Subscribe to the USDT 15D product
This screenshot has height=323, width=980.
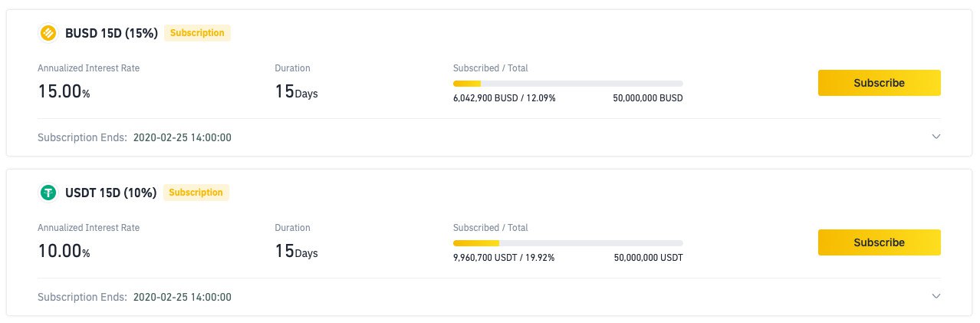pyautogui.click(x=879, y=242)
